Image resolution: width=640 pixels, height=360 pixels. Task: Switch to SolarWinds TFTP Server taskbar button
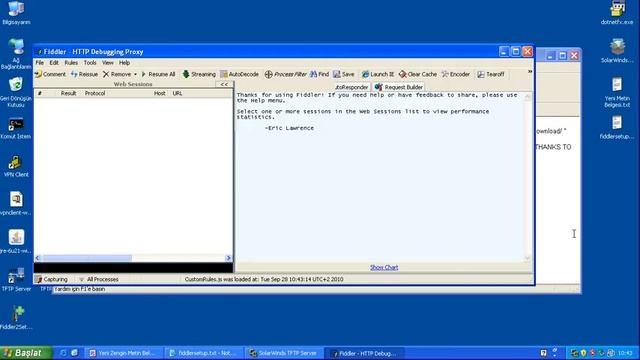[x=283, y=353]
